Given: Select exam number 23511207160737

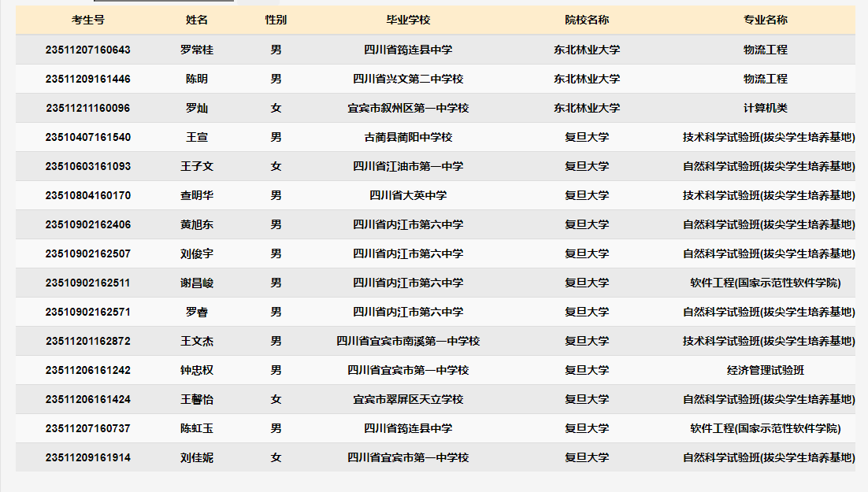Looking at the screenshot, I should pyautogui.click(x=88, y=428).
